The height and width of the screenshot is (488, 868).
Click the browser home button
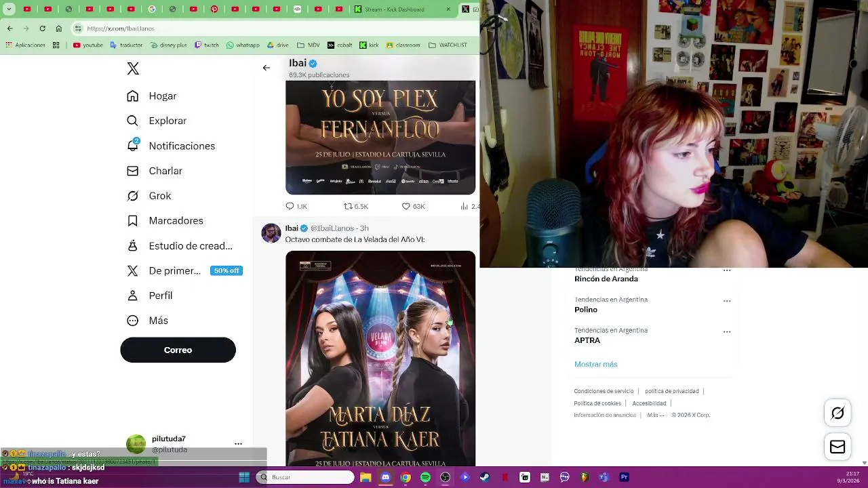[x=58, y=28]
